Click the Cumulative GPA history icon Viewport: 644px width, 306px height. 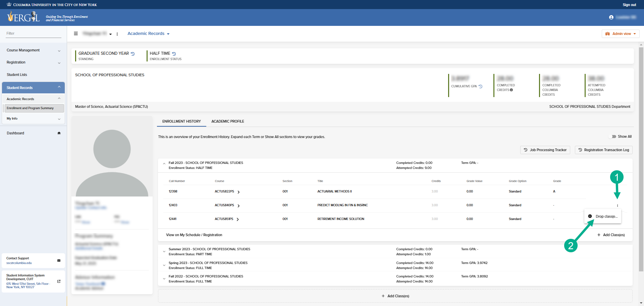click(x=480, y=86)
